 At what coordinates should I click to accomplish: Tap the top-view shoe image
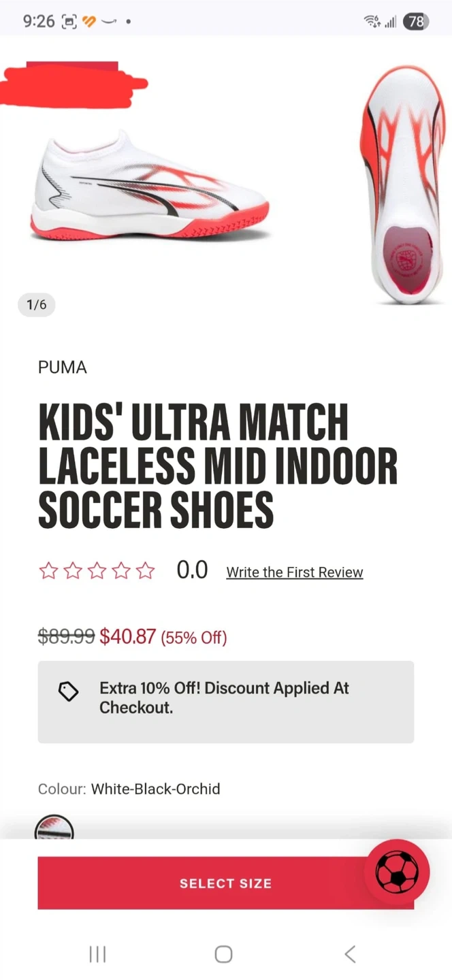[x=403, y=184]
